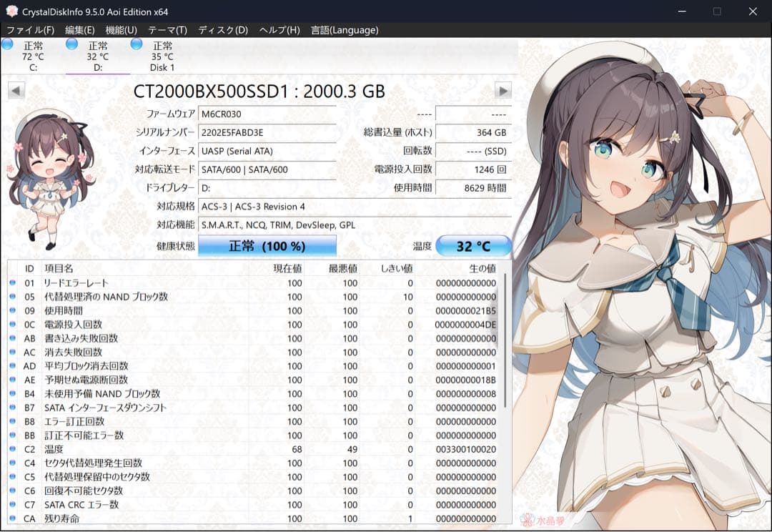Screen dimensions: 772x532
Task: Select the C: drive status icon
Action: point(7,44)
